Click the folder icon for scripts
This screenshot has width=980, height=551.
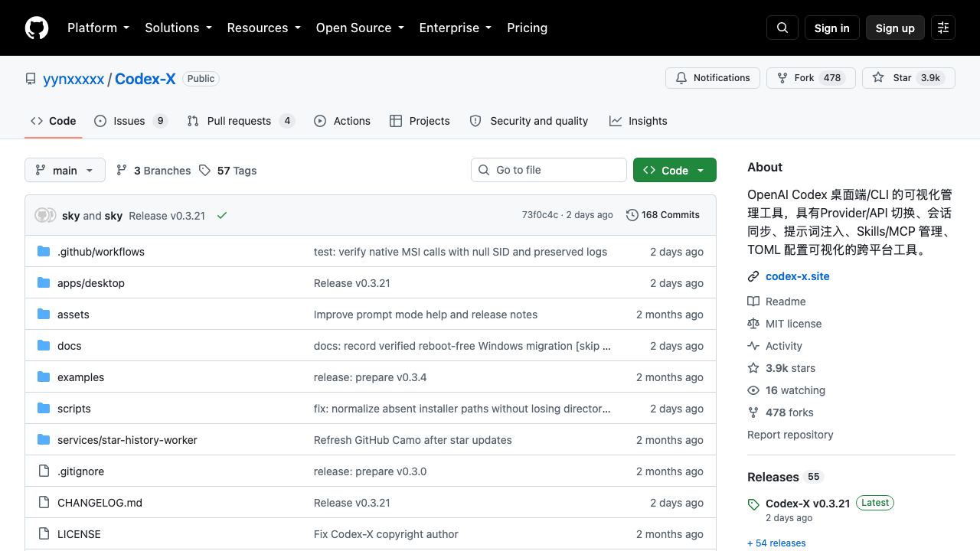point(44,408)
